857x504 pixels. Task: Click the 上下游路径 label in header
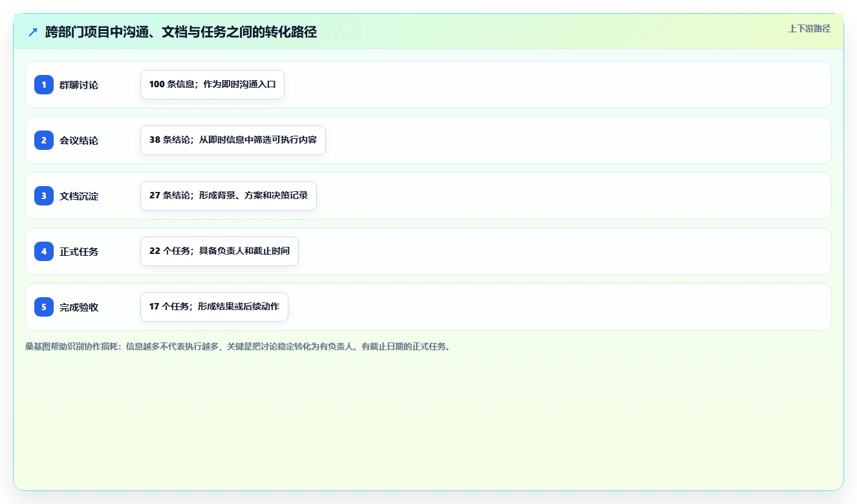click(x=809, y=28)
